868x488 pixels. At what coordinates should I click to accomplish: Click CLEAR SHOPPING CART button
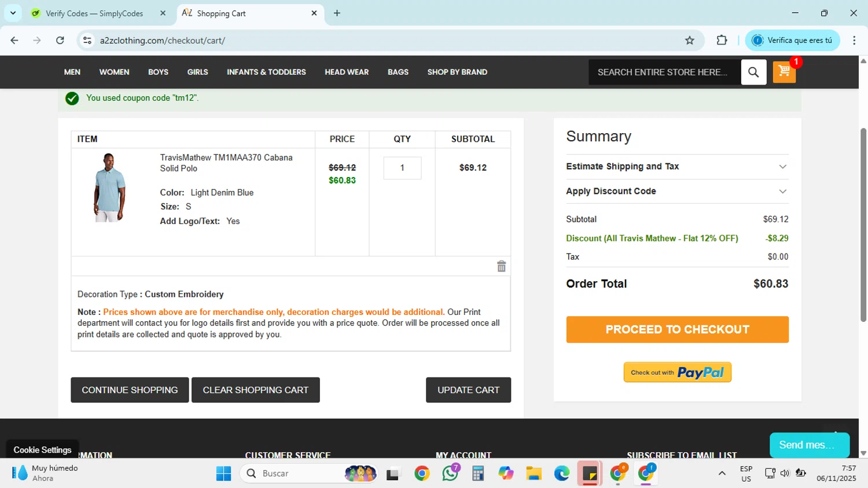(x=255, y=390)
